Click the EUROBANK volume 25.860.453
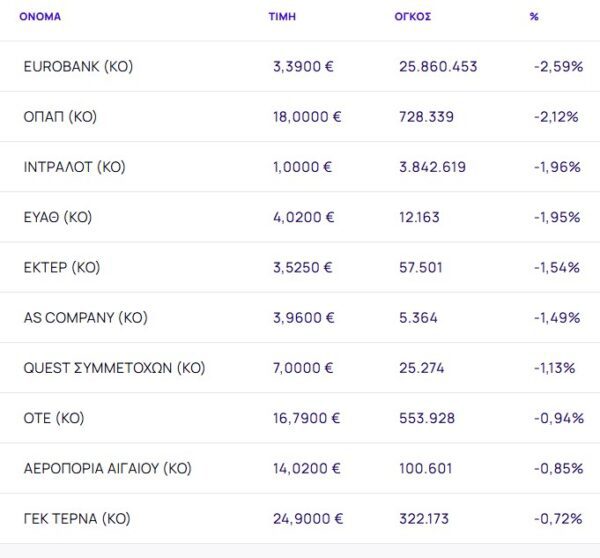 tap(438, 67)
